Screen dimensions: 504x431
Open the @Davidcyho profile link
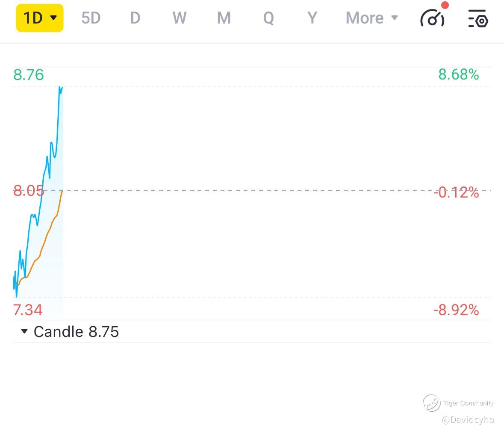pos(467,420)
